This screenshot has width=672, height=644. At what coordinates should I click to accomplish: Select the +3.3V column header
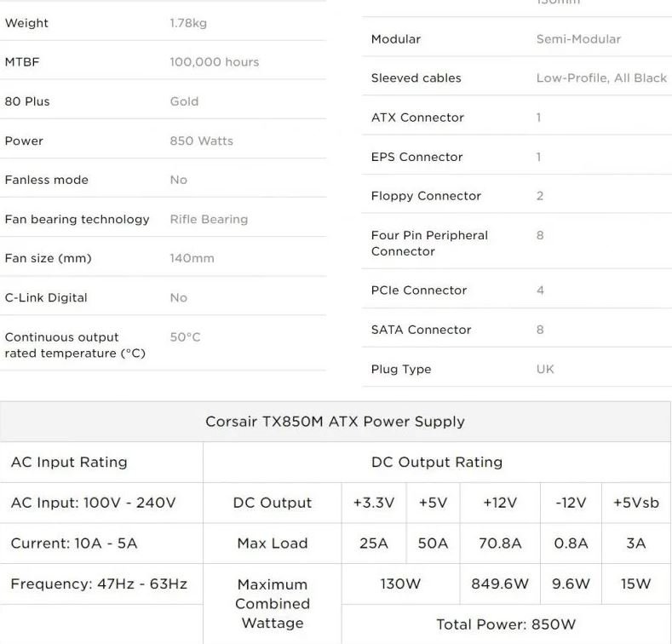tap(374, 503)
